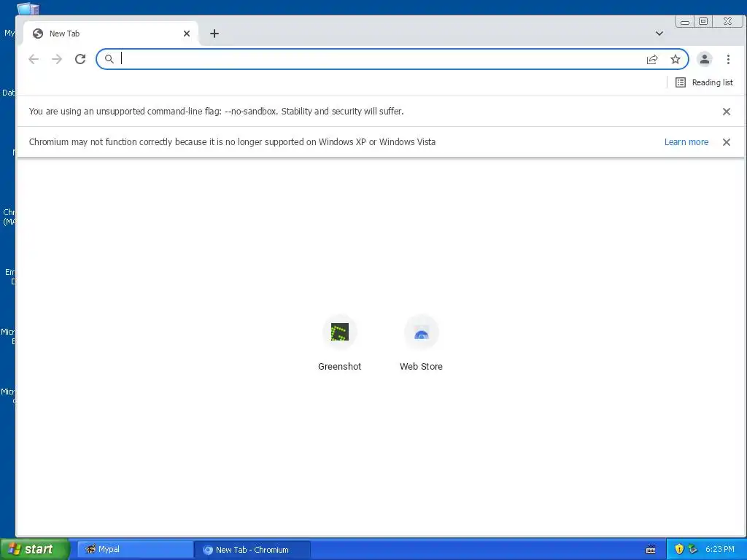Close the Chromium window

tap(727, 21)
